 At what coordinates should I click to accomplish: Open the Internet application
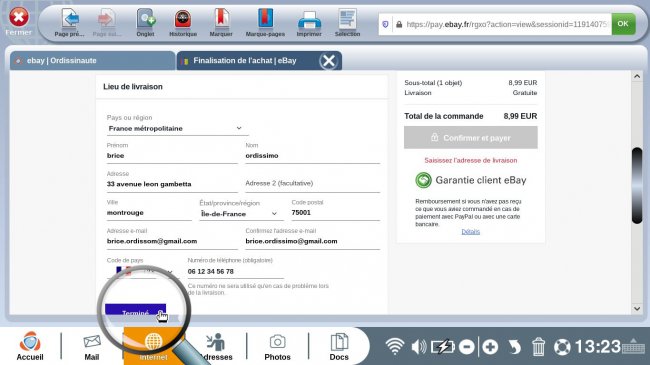coord(154,346)
